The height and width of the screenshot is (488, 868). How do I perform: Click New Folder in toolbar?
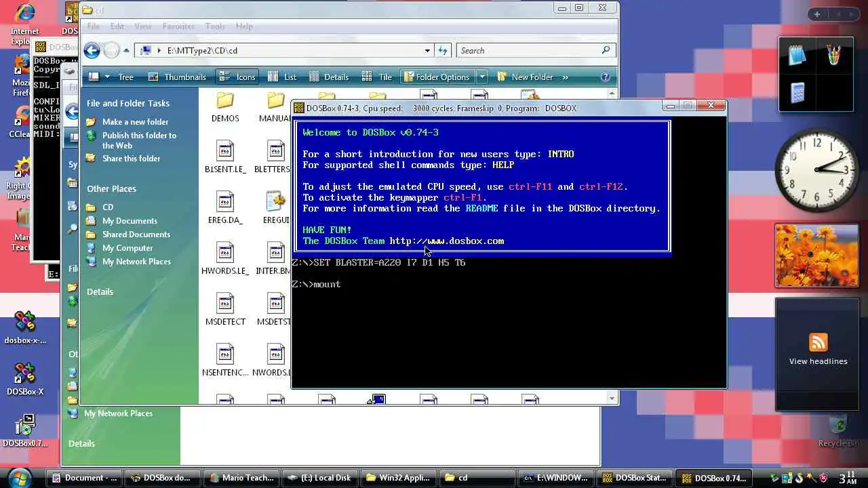tap(525, 77)
